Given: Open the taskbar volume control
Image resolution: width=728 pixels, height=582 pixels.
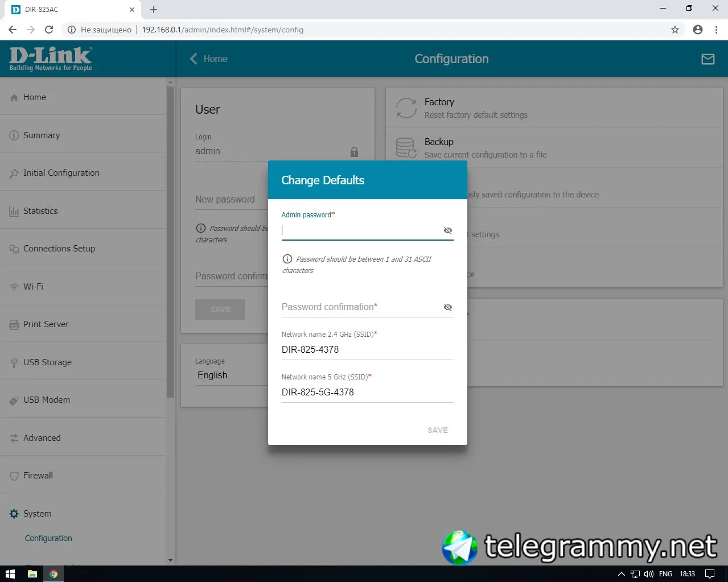Looking at the screenshot, I should (x=649, y=574).
